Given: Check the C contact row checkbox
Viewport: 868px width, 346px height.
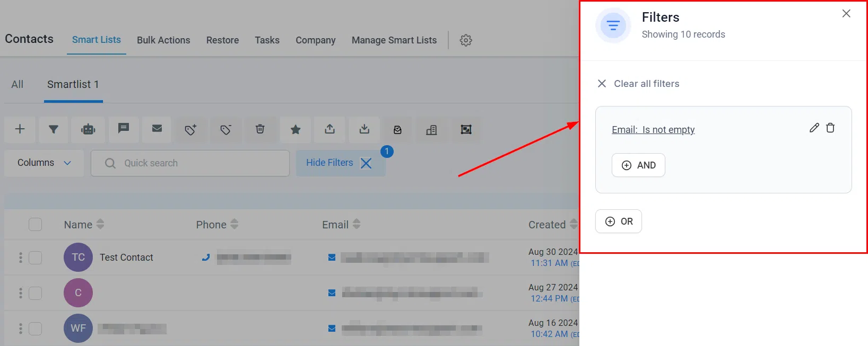Looking at the screenshot, I should coord(35,293).
